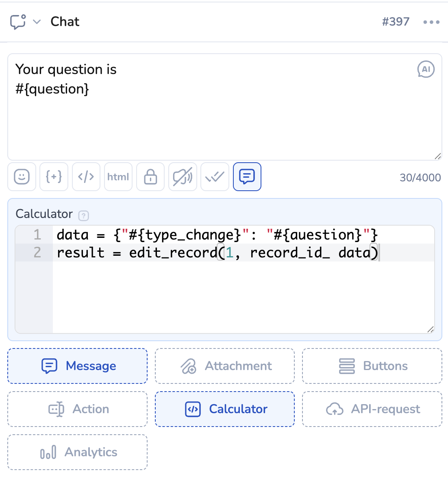Click inside the message text area
Image resolution: width=448 pixels, height=479 pixels.
(x=224, y=122)
